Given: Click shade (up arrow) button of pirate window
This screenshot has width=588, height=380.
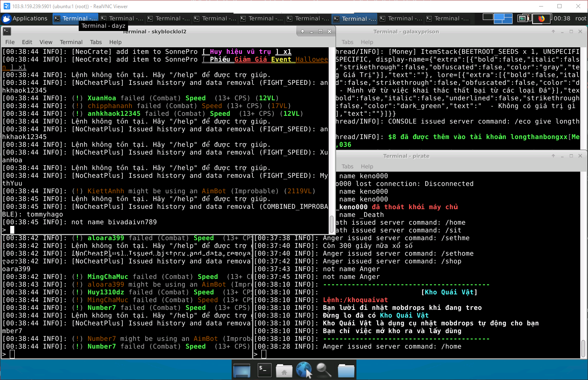Looking at the screenshot, I should coord(553,156).
